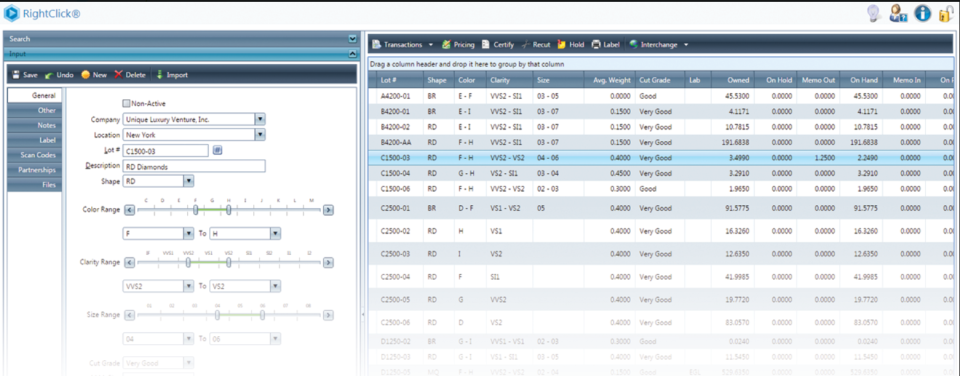
Task: Click the padlock lock icon
Action: 945,13
